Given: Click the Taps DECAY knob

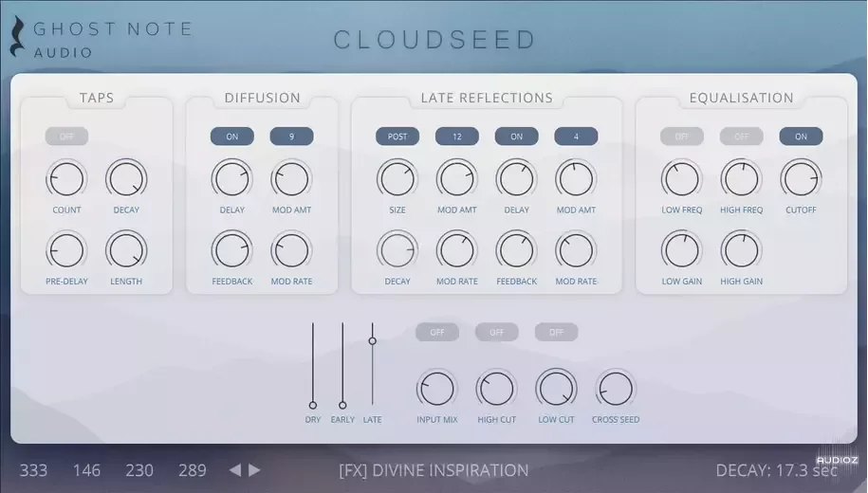Looking at the screenshot, I should click(x=126, y=179).
